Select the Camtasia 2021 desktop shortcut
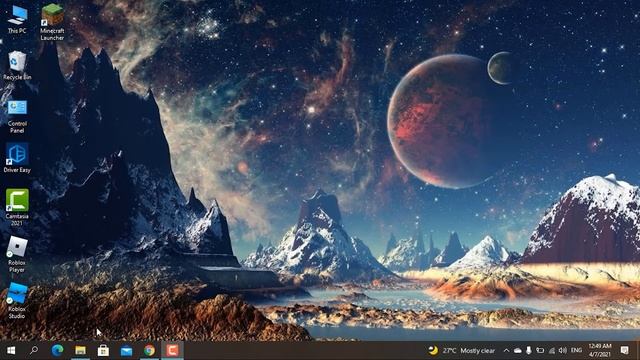 point(17,207)
